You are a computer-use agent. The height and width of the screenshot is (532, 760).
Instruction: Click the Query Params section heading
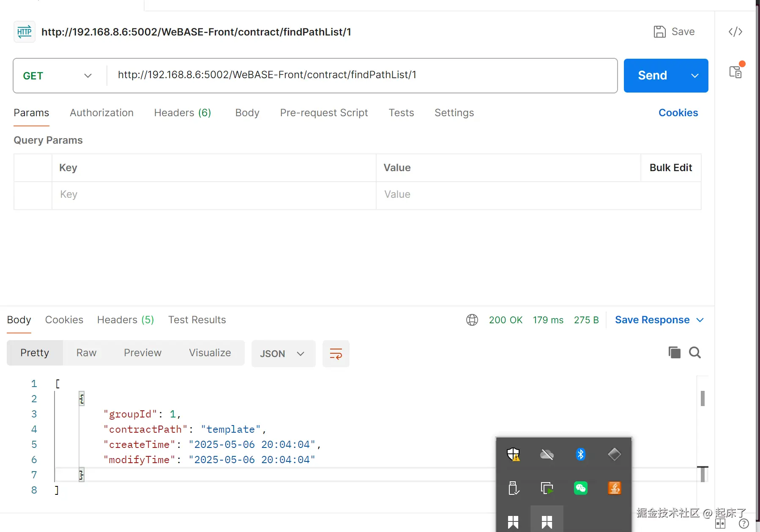[x=48, y=140]
